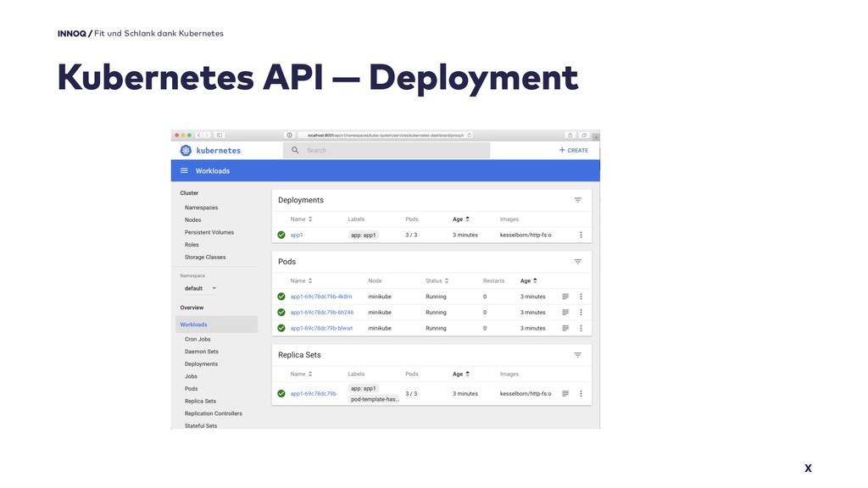
Task: Open Deployments in sidebar
Action: click(x=202, y=364)
